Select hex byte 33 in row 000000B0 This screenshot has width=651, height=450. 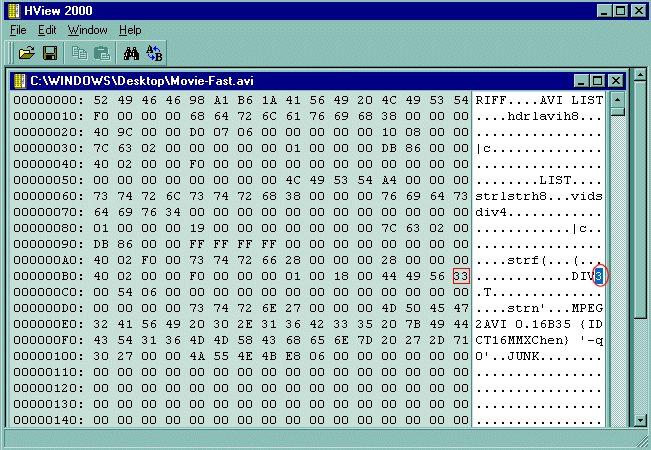[461, 276]
